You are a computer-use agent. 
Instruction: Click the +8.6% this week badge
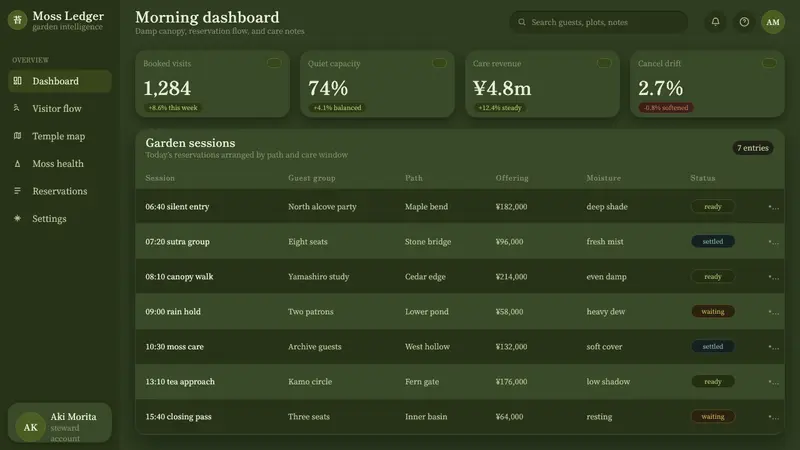click(173, 108)
